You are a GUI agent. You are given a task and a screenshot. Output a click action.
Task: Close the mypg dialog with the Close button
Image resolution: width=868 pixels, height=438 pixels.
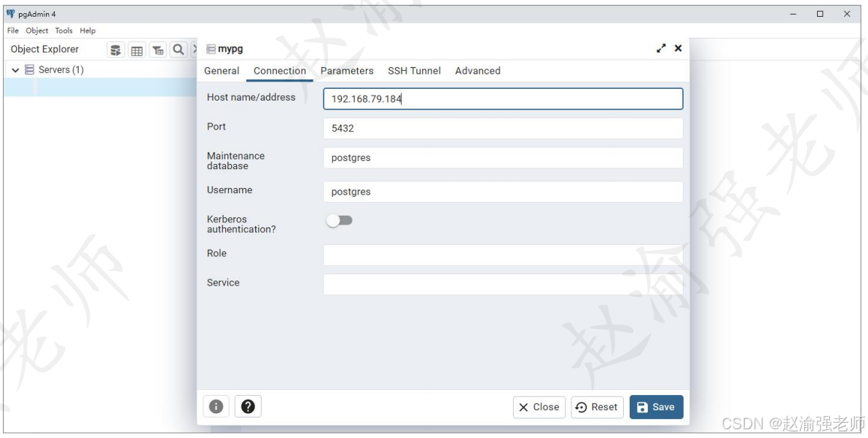click(539, 407)
